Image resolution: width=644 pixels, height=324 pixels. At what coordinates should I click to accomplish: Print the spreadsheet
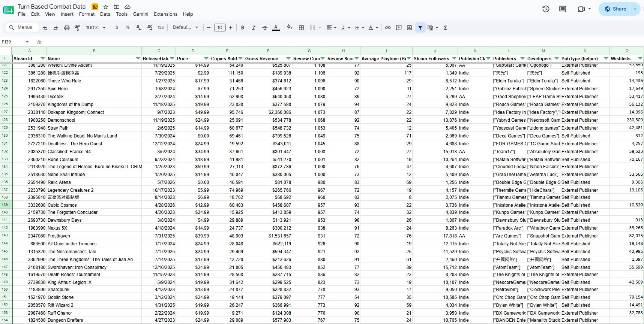pyautogui.click(x=67, y=28)
